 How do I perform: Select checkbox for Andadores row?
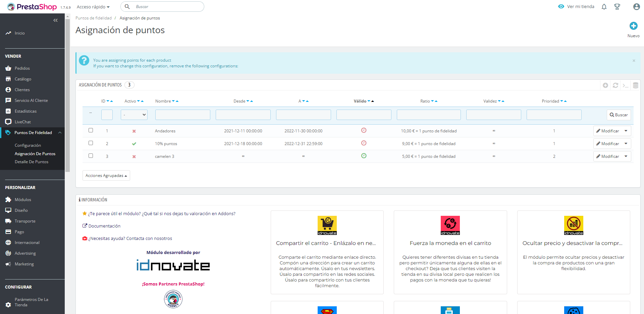pos(91,130)
